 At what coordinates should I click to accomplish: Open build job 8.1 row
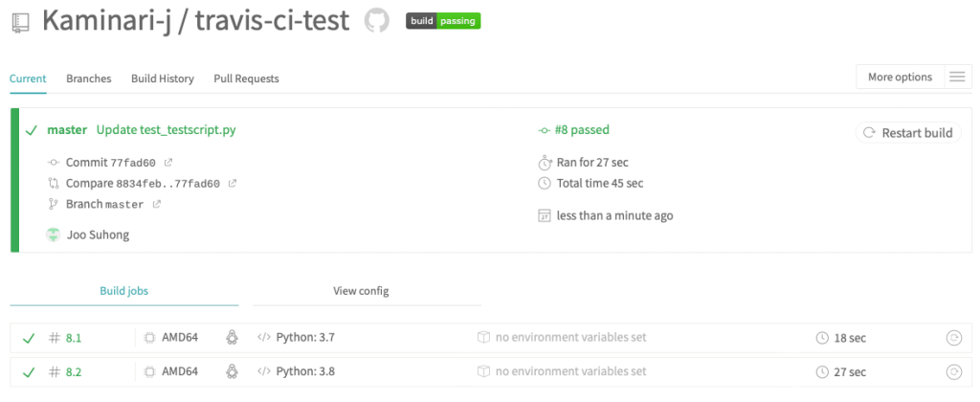489,338
